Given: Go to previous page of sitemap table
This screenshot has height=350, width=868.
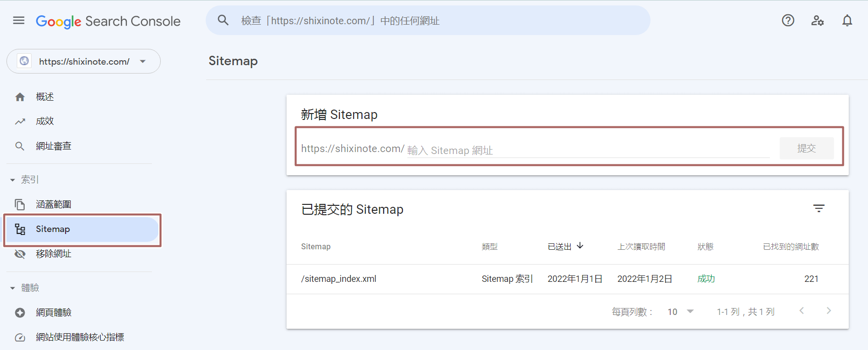Looking at the screenshot, I should click(802, 311).
